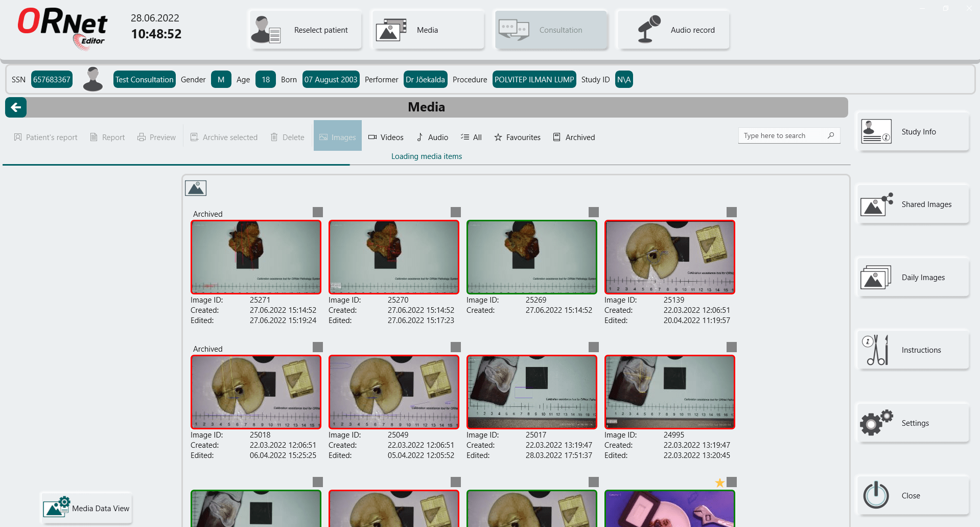Open thumbnail of image 25049
Viewport: 980px width, 527px height.
point(394,392)
